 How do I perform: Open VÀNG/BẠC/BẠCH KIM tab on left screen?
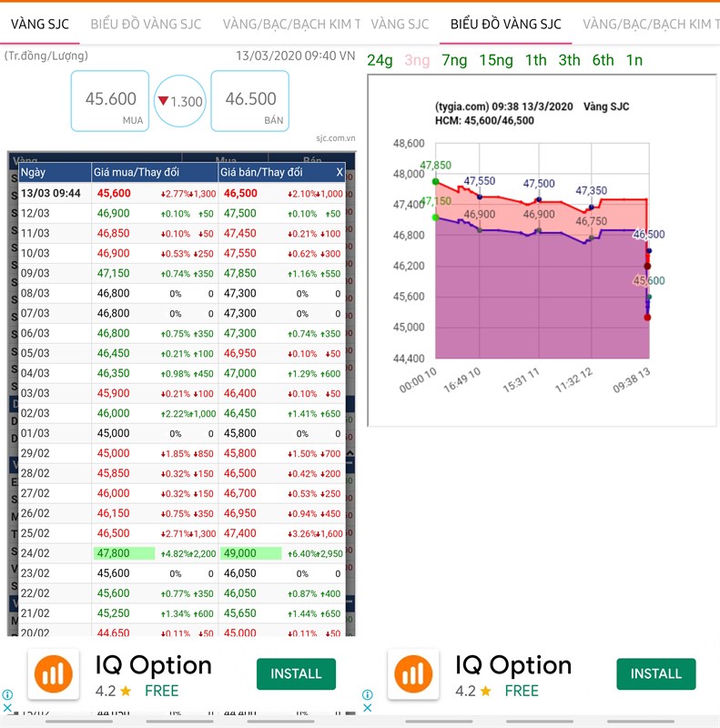click(291, 25)
